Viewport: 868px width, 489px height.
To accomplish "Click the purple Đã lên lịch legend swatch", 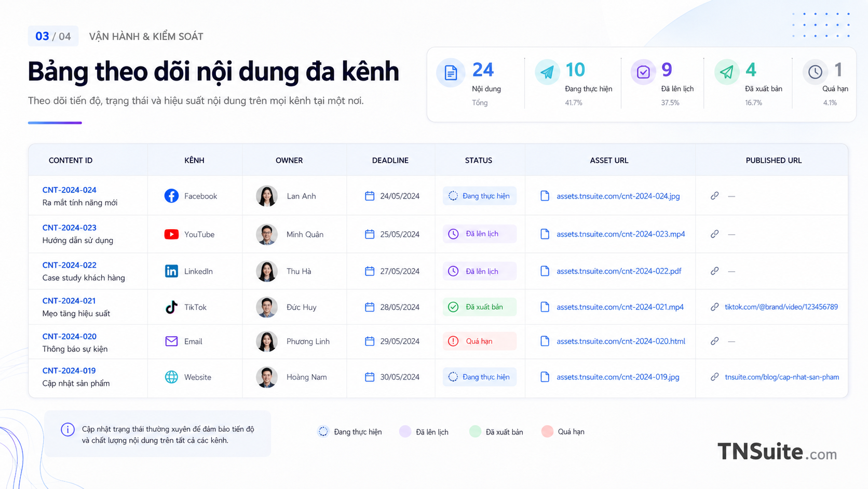I will click(x=405, y=432).
